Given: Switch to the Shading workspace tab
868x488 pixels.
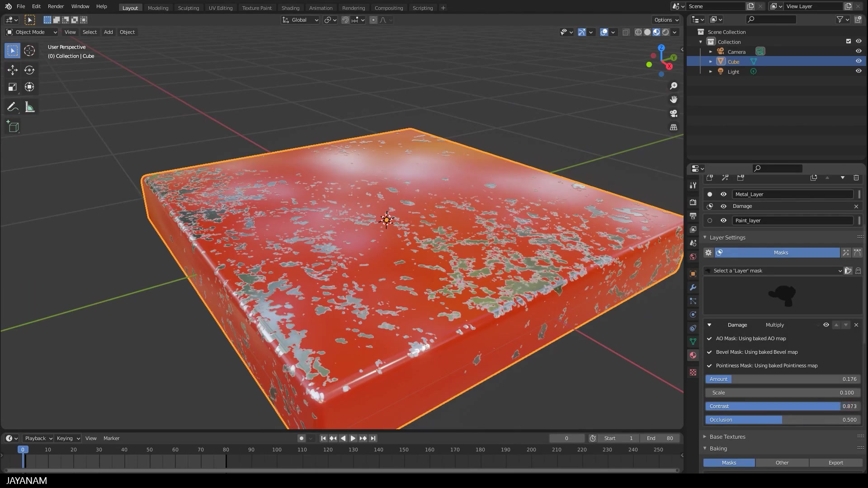Looking at the screenshot, I should [x=290, y=8].
